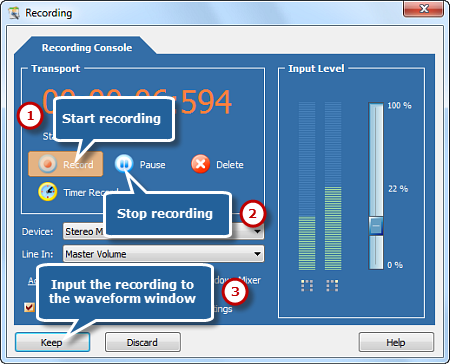Image resolution: width=450 pixels, height=364 pixels.
Task: Pause the recording with the blue icon
Action: [x=124, y=164]
